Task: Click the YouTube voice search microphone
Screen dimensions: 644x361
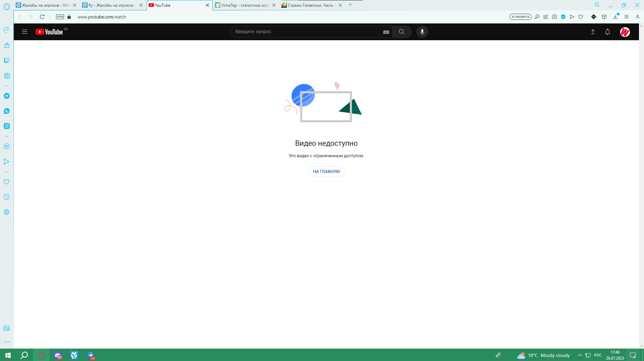Action: 422,32
